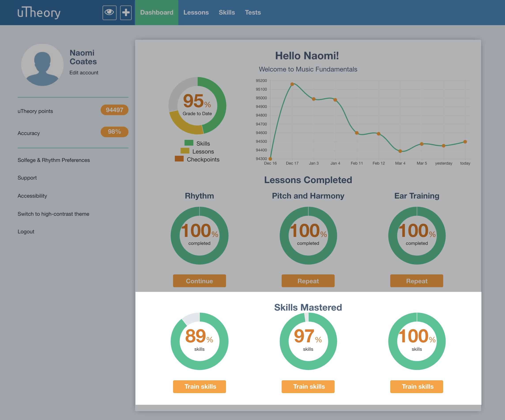Switch to the Skills tab
The width and height of the screenshot is (505, 420).
coord(226,13)
